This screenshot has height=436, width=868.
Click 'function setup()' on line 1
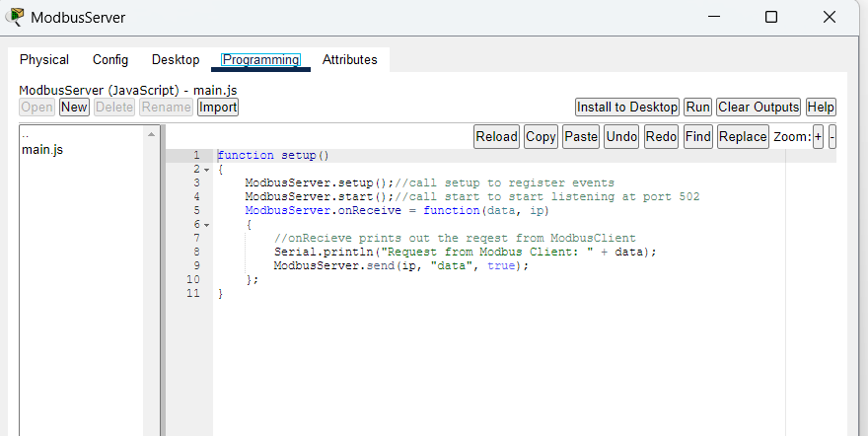click(x=273, y=156)
